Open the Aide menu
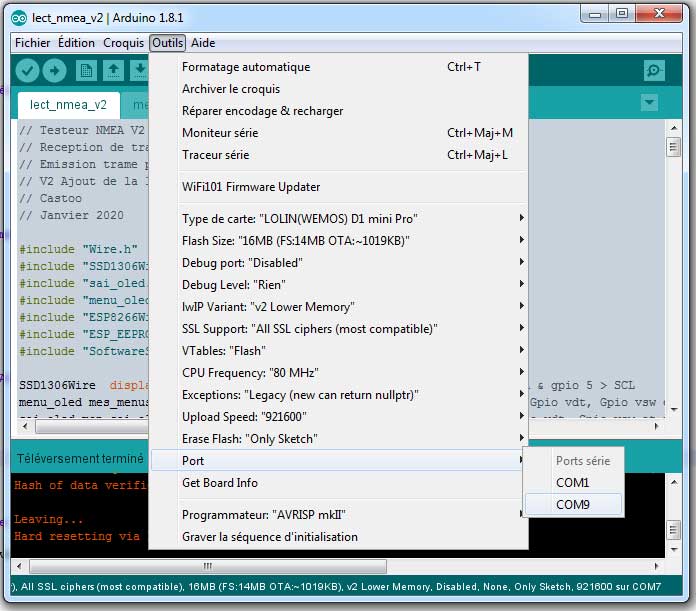The image size is (696, 611). tap(203, 43)
